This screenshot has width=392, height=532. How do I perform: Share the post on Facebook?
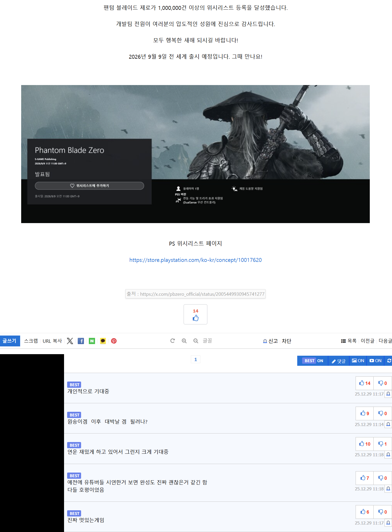pos(81,341)
